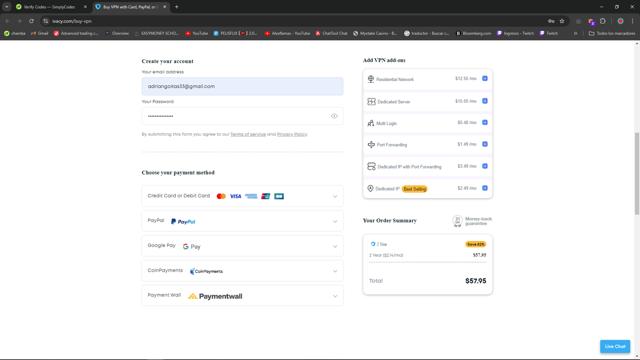640x360 pixels.
Task: Click the Save badge in order summary
Action: coord(476,244)
